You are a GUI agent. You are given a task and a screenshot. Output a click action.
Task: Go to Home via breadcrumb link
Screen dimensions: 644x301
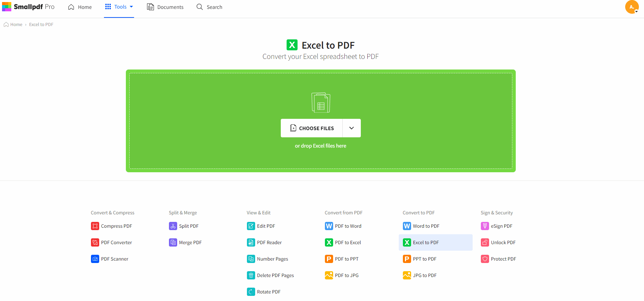(x=13, y=25)
